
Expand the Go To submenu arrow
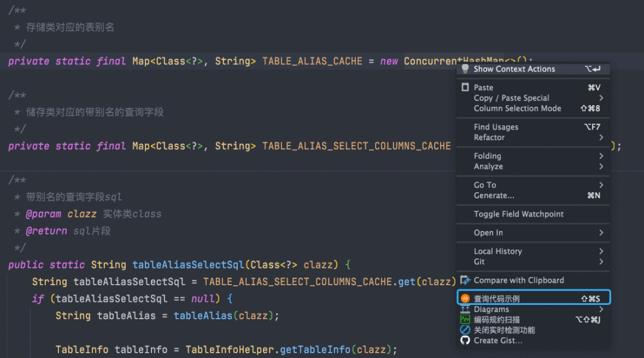(x=601, y=185)
